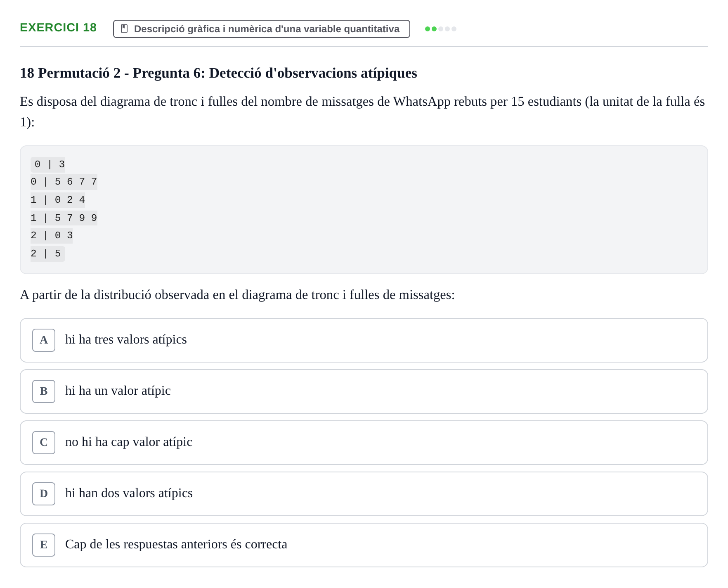Pick option E: Cap de les respuestas anteriors

[364, 545]
